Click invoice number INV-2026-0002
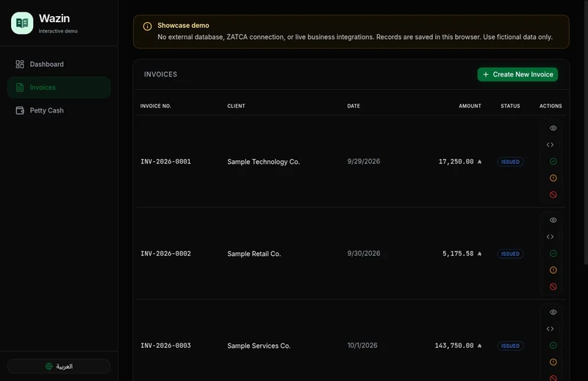The height and width of the screenshot is (381, 588). pyautogui.click(x=166, y=253)
